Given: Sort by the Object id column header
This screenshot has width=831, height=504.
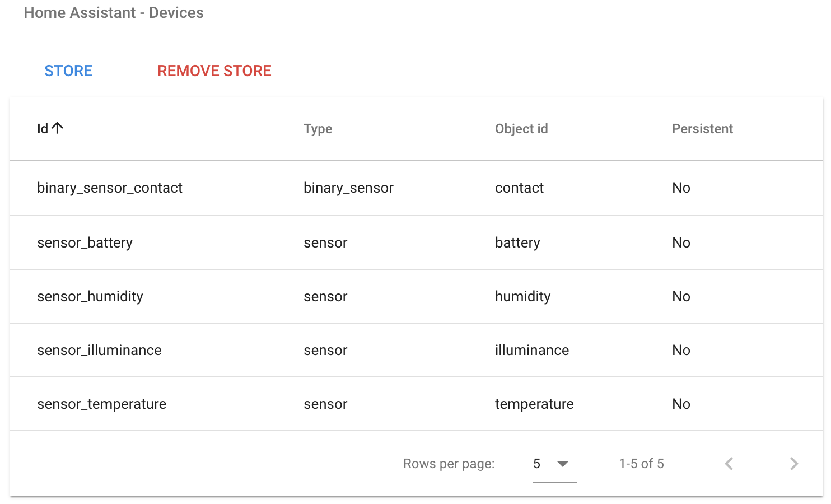Looking at the screenshot, I should point(521,129).
